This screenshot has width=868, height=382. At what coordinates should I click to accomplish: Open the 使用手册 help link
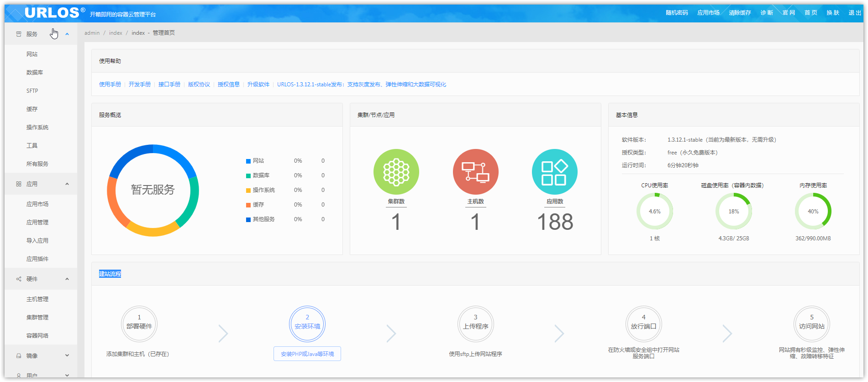coord(110,85)
